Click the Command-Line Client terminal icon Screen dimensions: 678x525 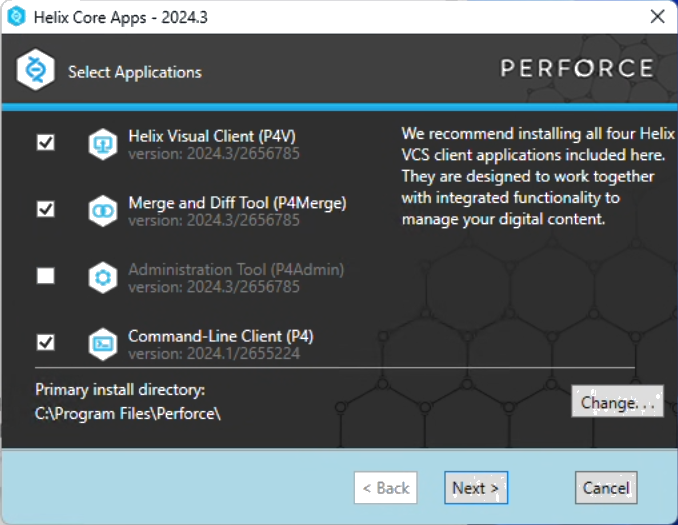(103, 343)
